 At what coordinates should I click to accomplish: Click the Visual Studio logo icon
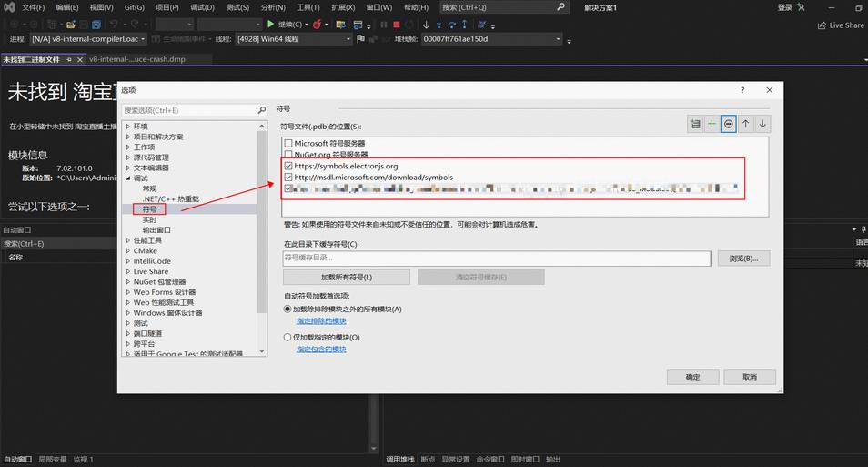click(9, 7)
